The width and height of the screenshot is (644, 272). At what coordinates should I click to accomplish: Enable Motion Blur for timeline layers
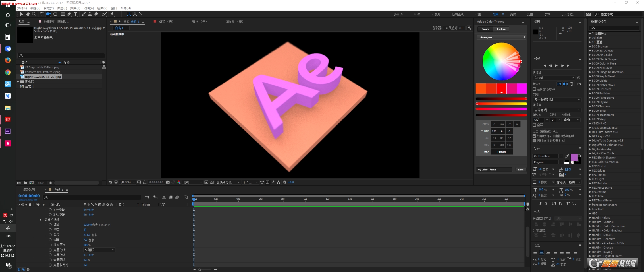[177, 197]
